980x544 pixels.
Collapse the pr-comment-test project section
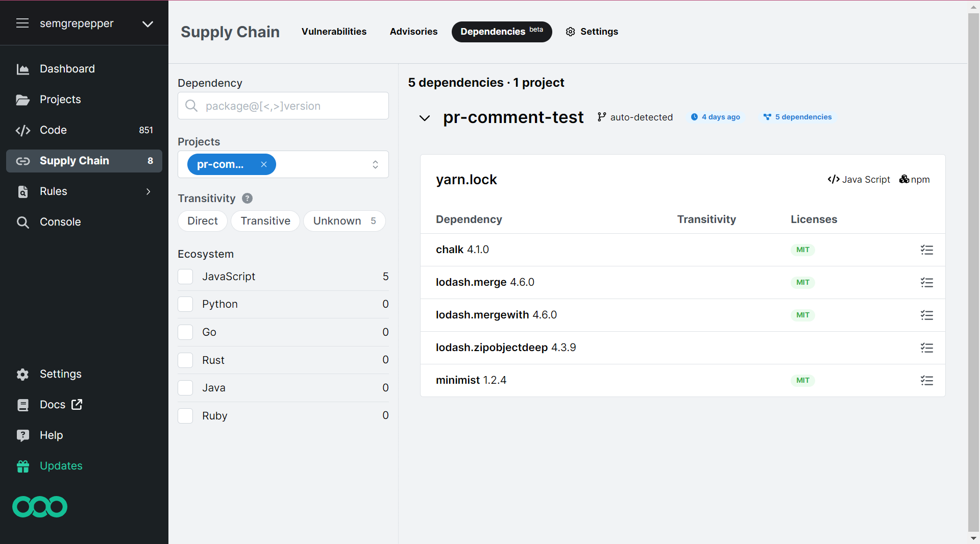click(425, 118)
